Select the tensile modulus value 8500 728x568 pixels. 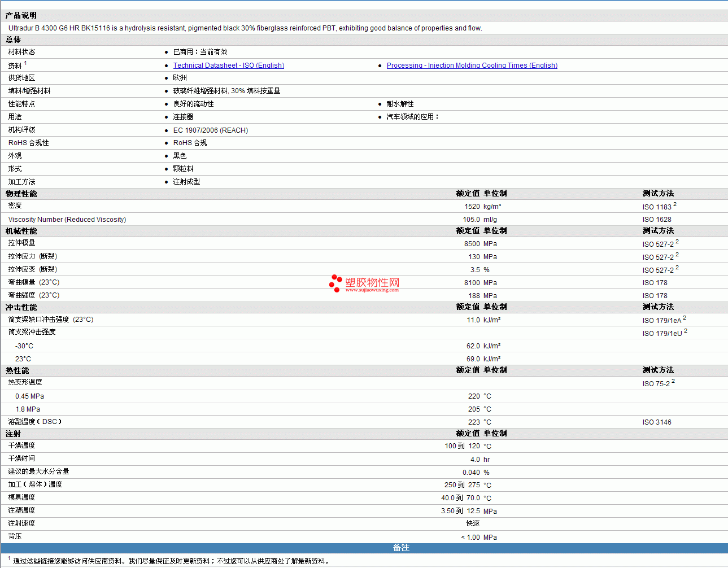pos(472,244)
